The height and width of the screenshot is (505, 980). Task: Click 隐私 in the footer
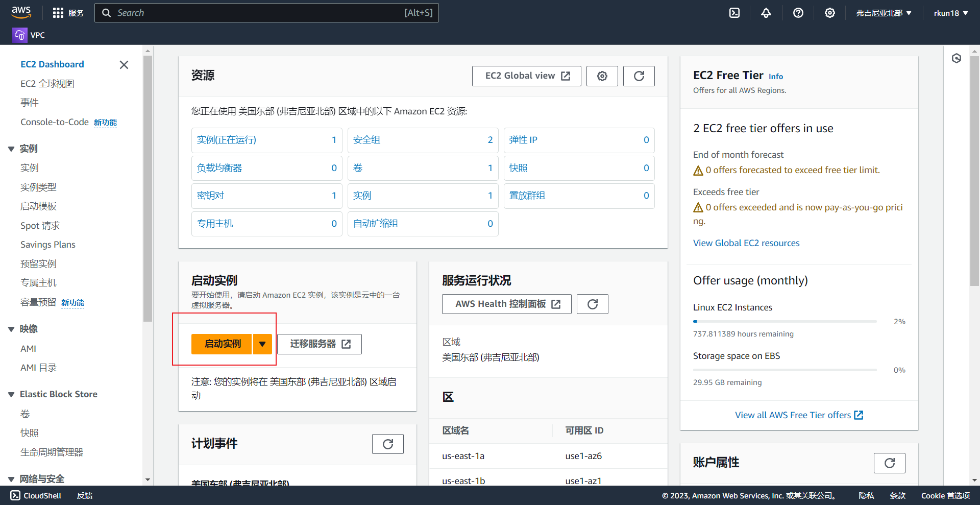(x=866, y=495)
